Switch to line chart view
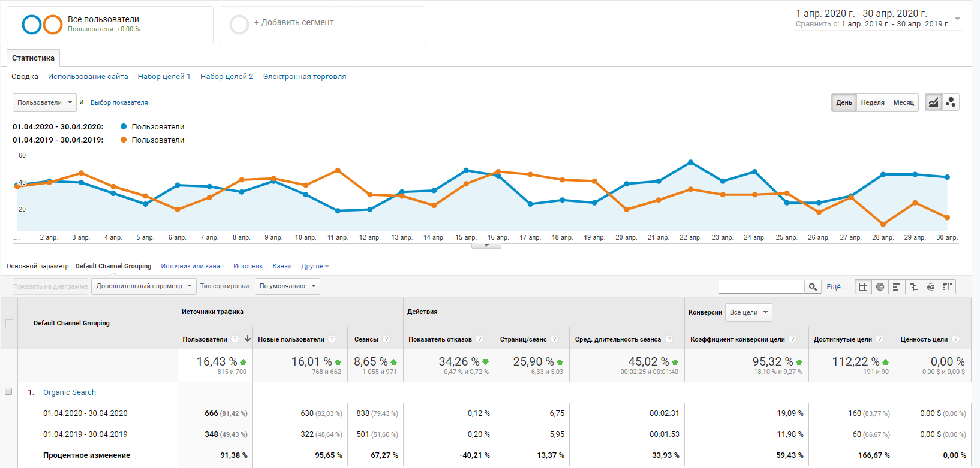This screenshot has height=468, width=980. click(x=933, y=102)
